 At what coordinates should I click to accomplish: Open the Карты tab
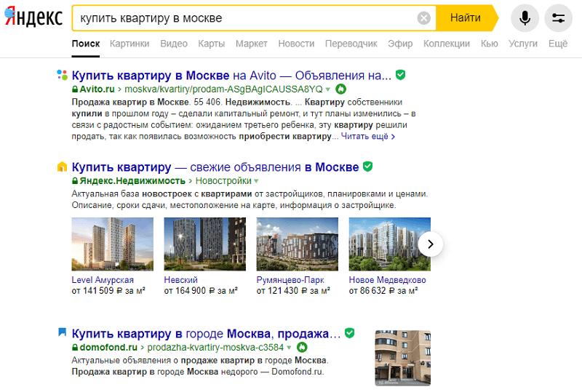click(212, 44)
